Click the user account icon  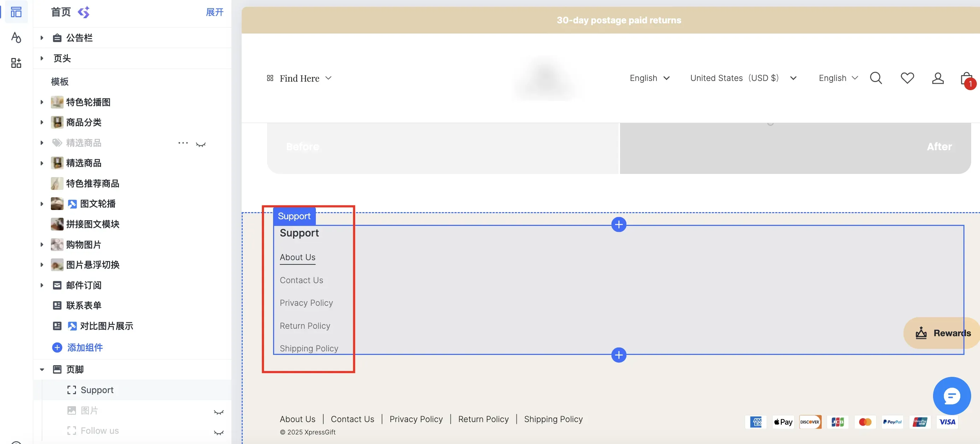point(938,78)
